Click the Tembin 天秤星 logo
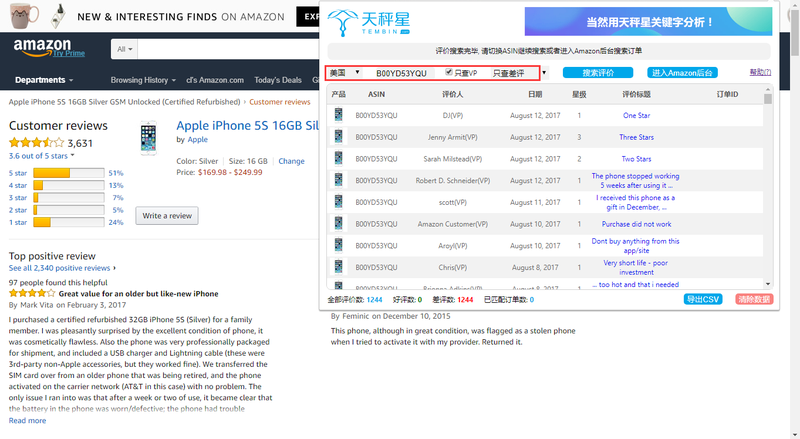Viewport: 800px width, 439px height. point(368,23)
